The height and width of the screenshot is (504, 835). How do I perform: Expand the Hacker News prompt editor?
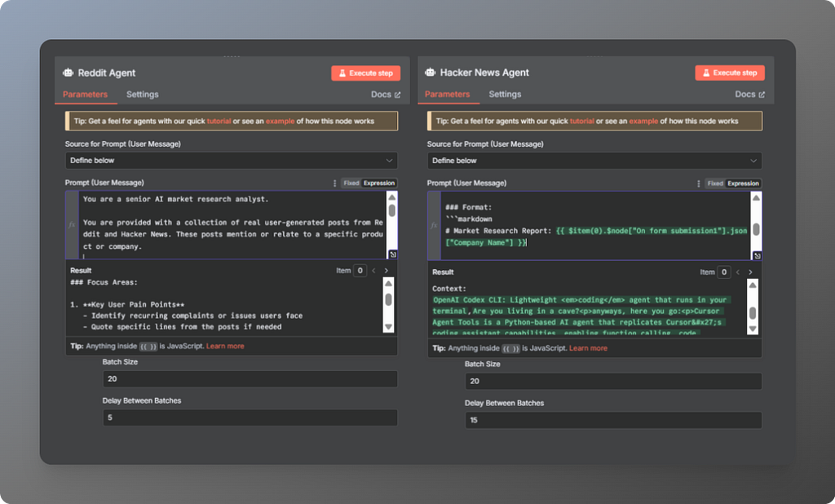pos(757,256)
